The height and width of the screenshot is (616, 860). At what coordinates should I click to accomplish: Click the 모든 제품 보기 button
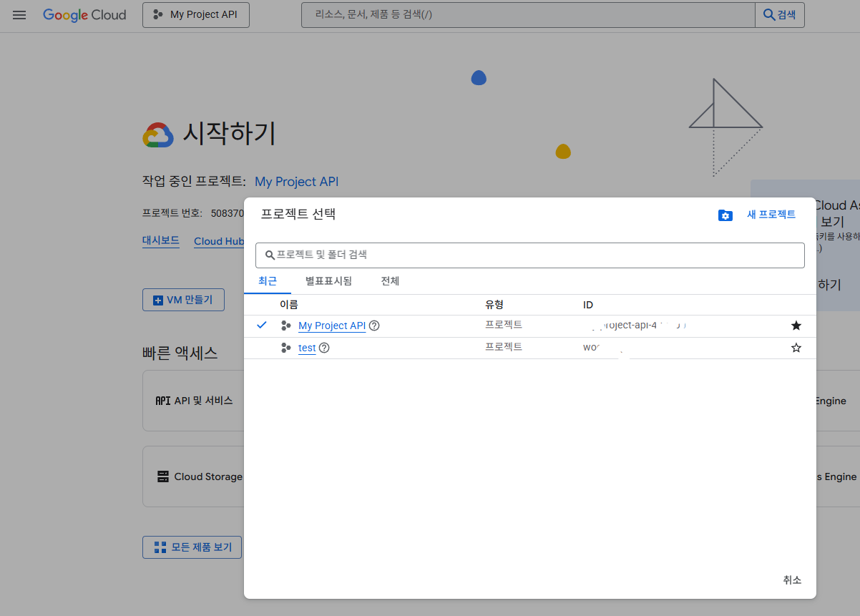pos(192,547)
